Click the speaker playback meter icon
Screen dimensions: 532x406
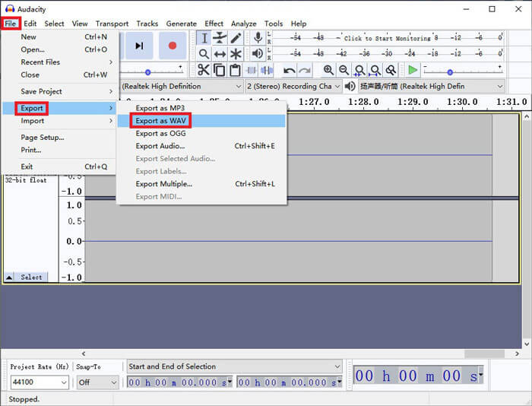(x=258, y=53)
